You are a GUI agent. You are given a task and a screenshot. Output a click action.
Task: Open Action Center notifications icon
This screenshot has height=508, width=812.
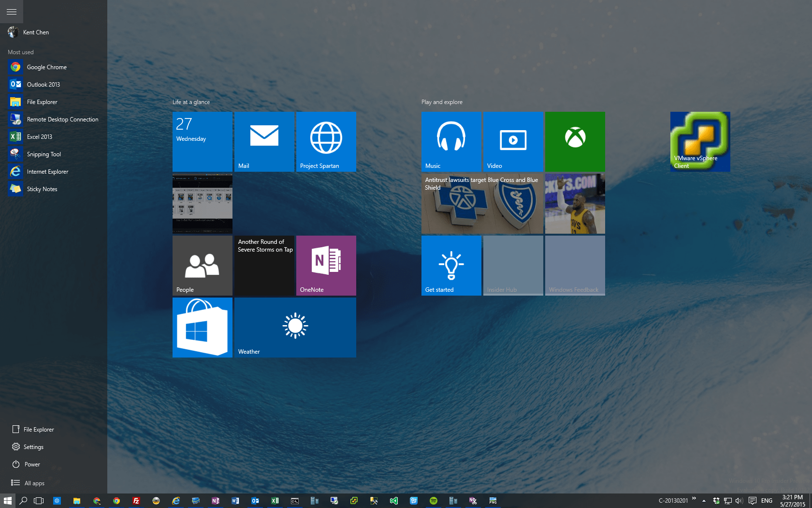[x=752, y=501]
